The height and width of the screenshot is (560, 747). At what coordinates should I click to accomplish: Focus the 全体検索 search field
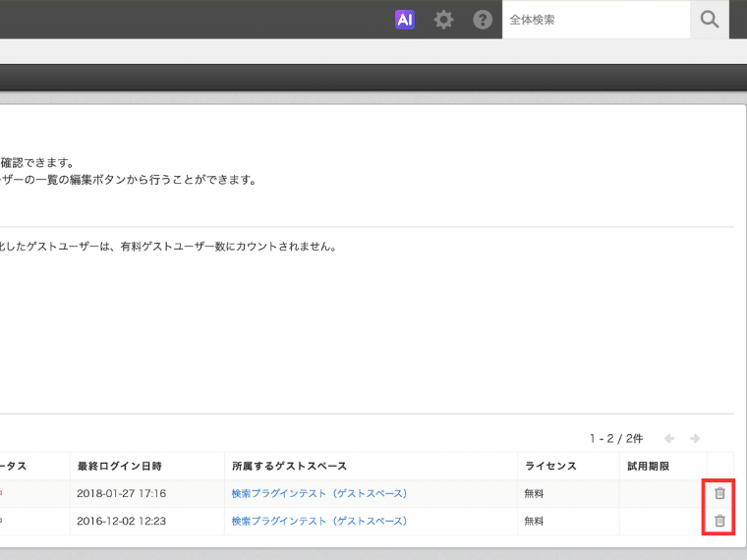(596, 20)
